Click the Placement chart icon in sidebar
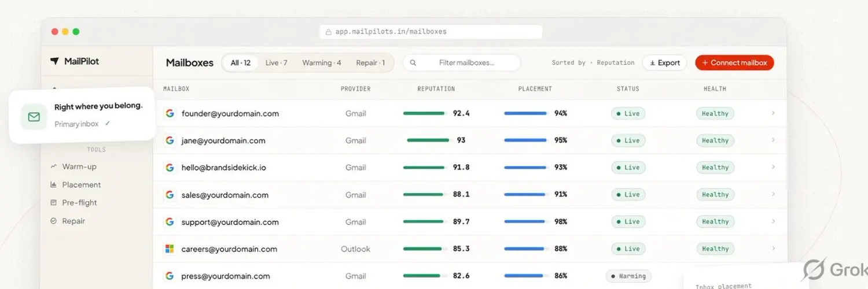Viewport: 868px width, 289px height. [x=54, y=185]
